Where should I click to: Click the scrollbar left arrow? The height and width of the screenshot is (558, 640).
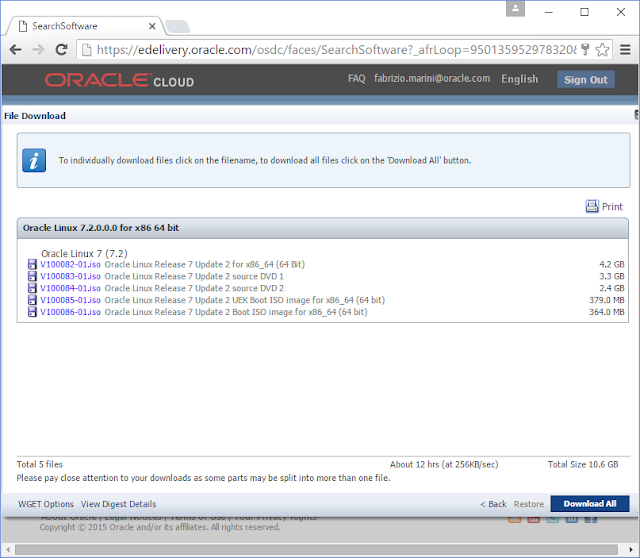point(8,549)
